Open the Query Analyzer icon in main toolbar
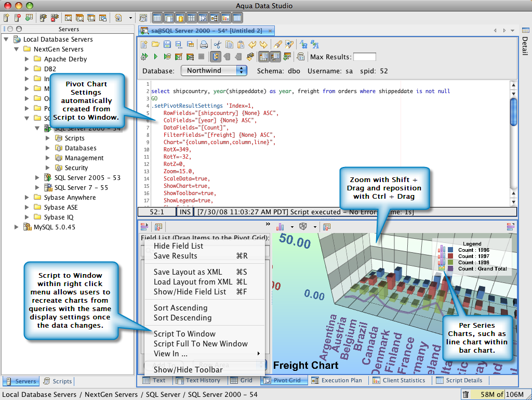This screenshot has height=400, width=532. tap(69, 18)
